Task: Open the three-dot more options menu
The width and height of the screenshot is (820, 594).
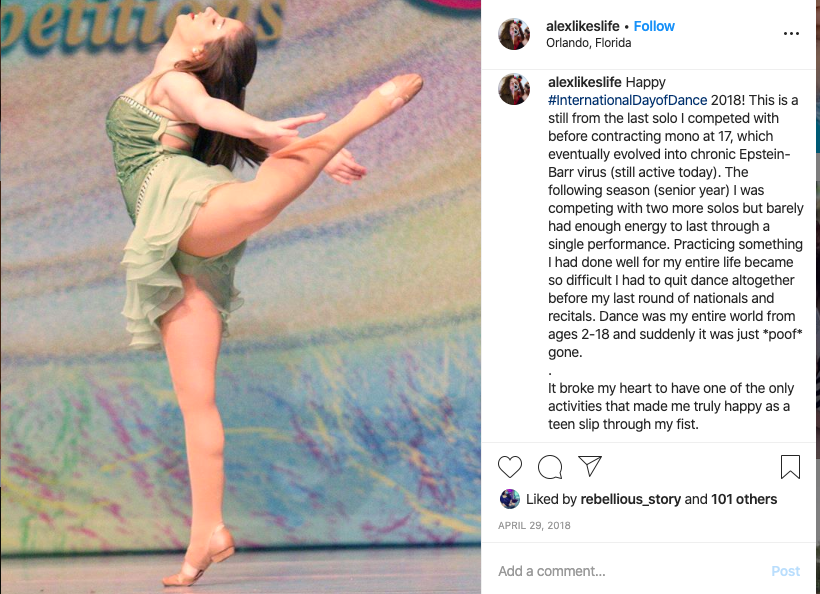Action: pos(791,33)
